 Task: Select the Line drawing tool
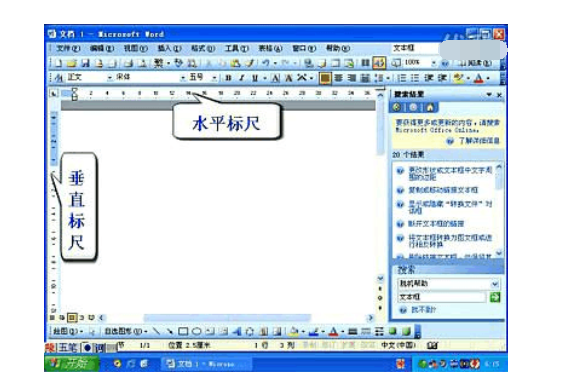tap(156, 331)
